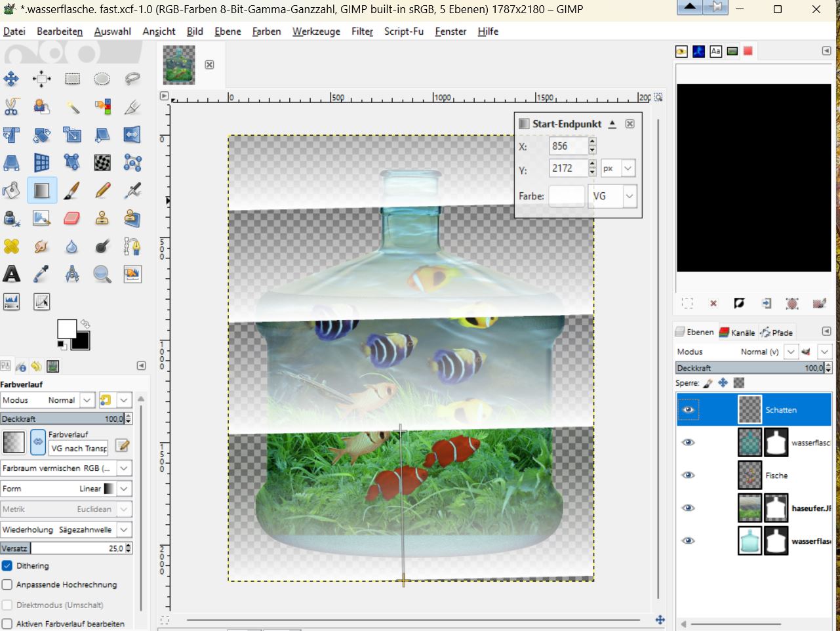Select the Move tool in toolbox
This screenshot has width=840, height=631.
(x=11, y=79)
